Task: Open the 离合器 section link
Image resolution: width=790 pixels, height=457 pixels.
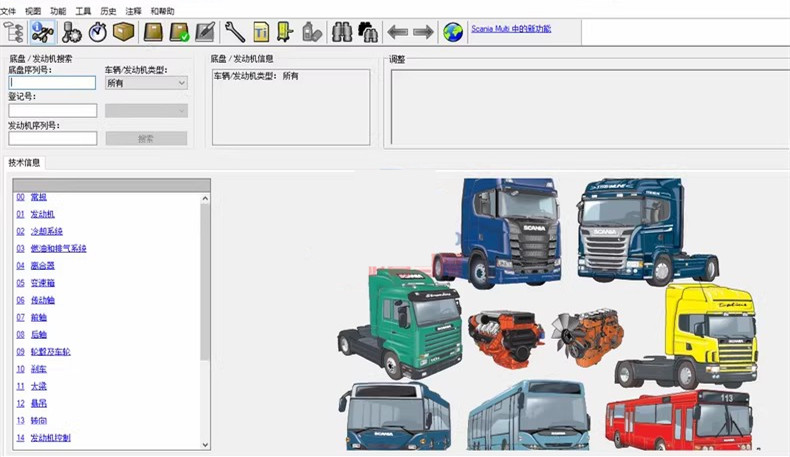Action: (x=42, y=266)
